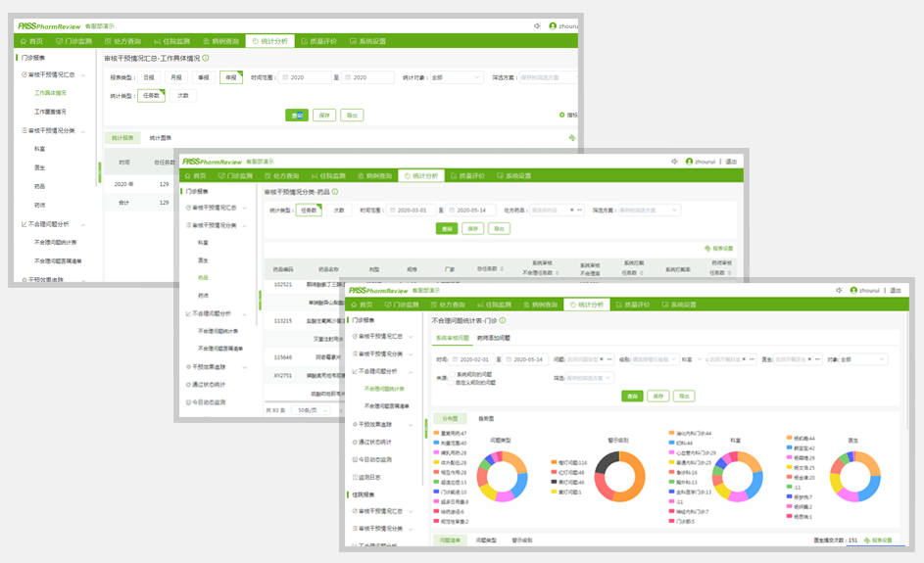Switch to 药师添加问题 tab in front window
The height and width of the screenshot is (563, 924).
[493, 338]
